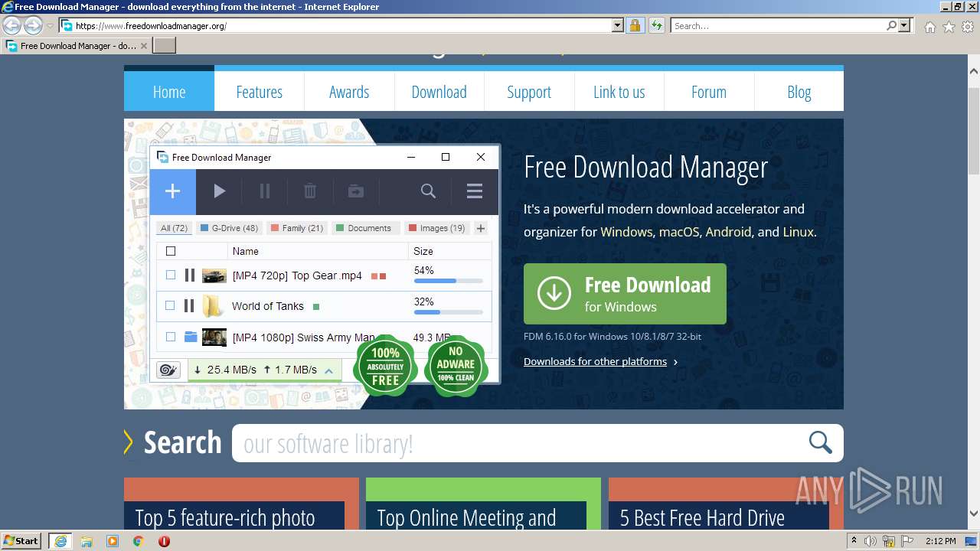The image size is (980, 551).
Task: Open the search provider dropdown arrow
Action: coord(904,26)
